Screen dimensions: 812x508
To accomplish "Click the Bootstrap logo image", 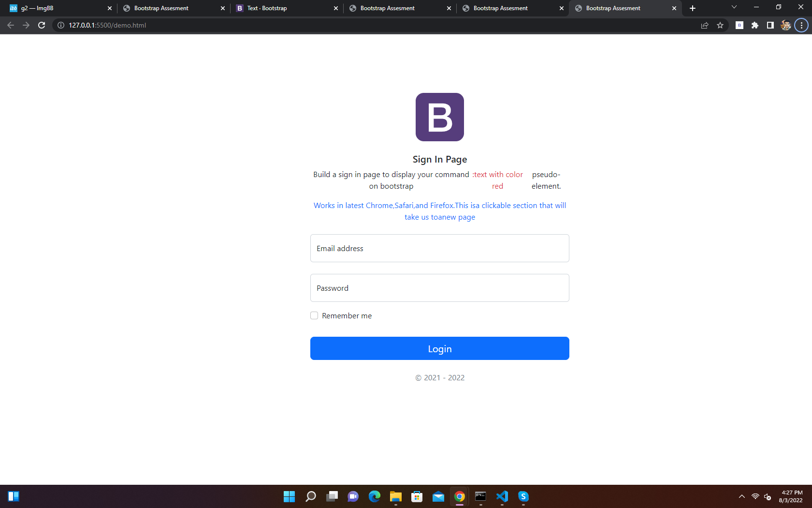I will (x=440, y=117).
